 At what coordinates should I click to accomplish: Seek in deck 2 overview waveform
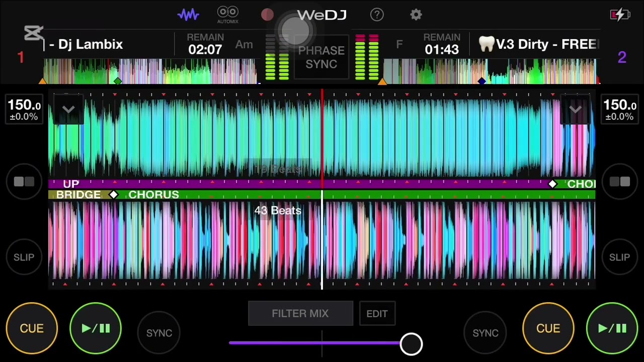click(491, 71)
